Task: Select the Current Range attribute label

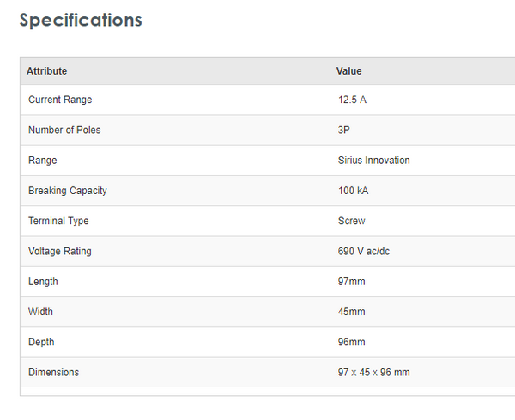Action: 60,100
